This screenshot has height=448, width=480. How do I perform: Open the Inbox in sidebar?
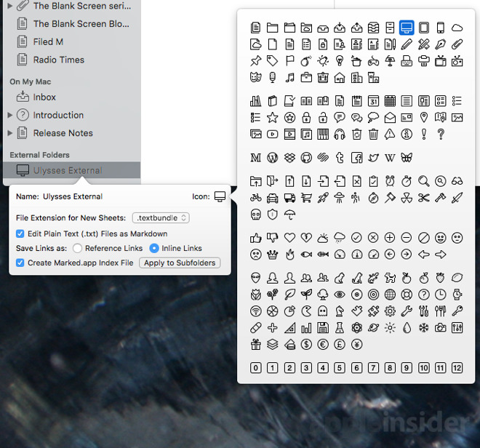[x=44, y=97]
